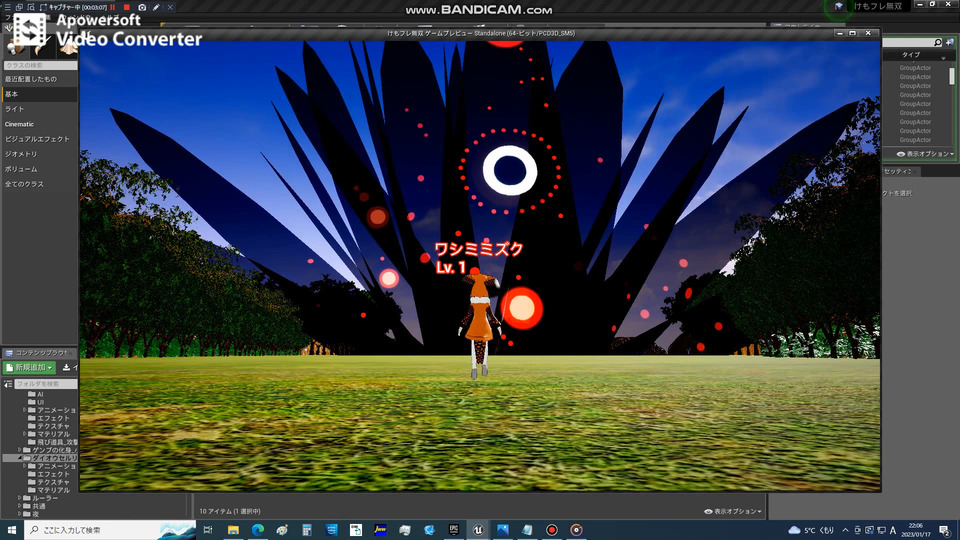Select the 基本 category
Viewport: 960px width, 540px height.
(x=40, y=94)
